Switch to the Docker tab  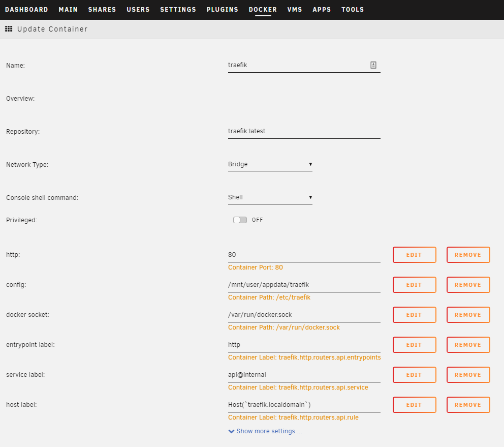tap(263, 10)
